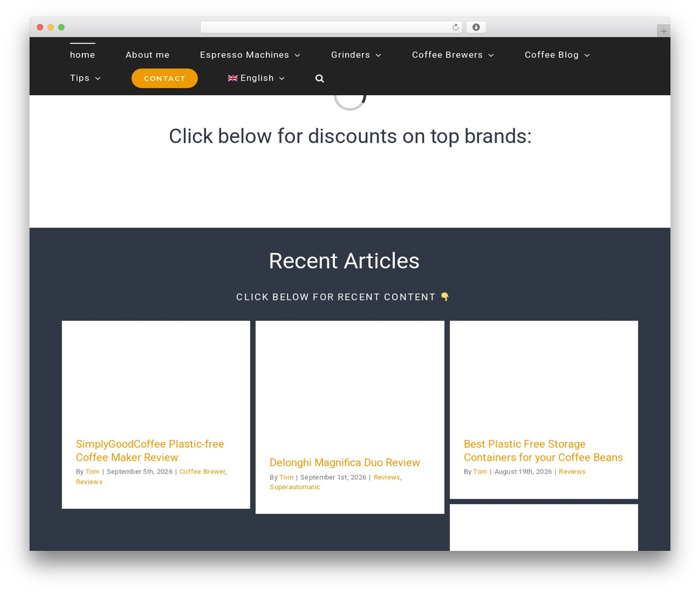Open Reviews category on Delonghi article
The image size is (700, 593).
point(387,477)
